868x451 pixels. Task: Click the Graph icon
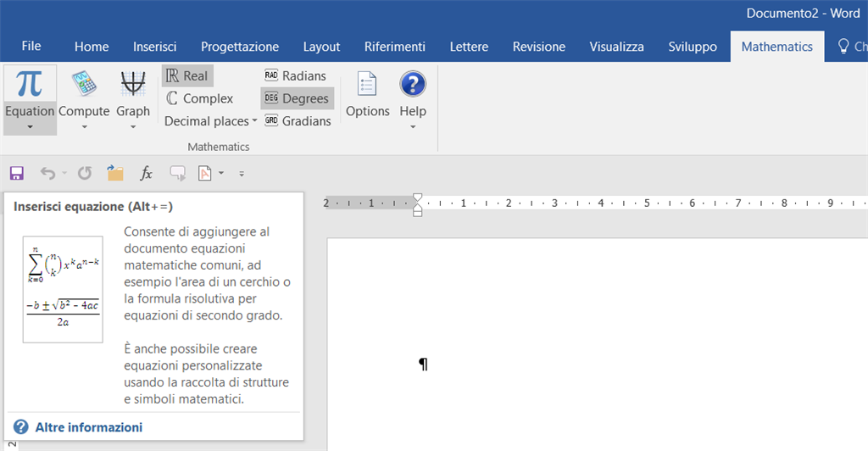point(133,84)
